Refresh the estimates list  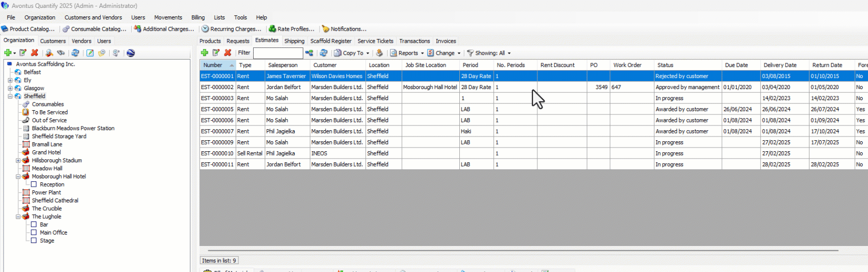pyautogui.click(x=323, y=53)
